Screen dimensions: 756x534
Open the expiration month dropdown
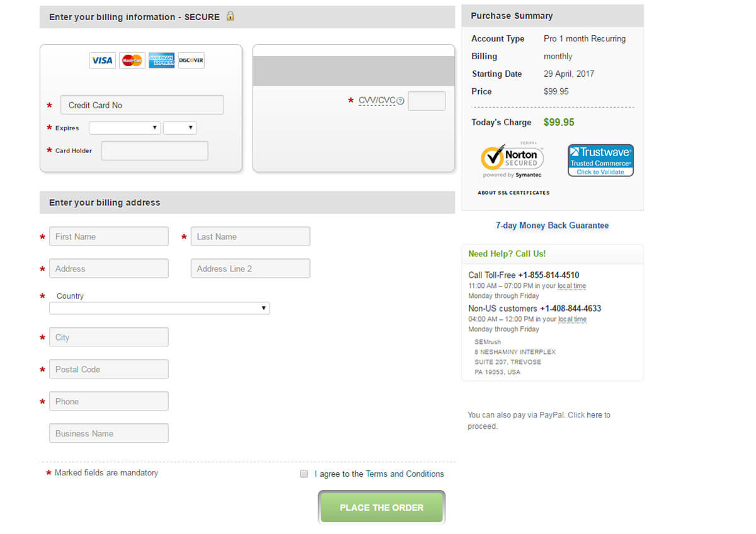click(x=125, y=128)
